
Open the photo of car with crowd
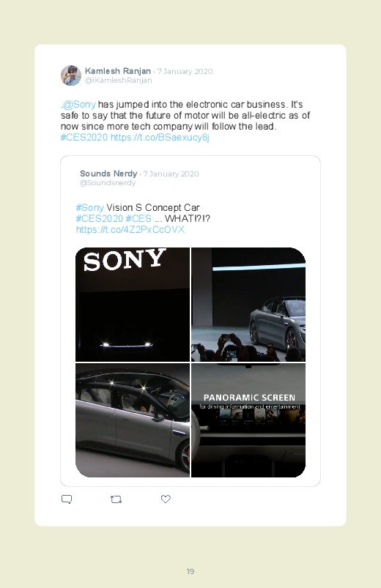point(248,305)
